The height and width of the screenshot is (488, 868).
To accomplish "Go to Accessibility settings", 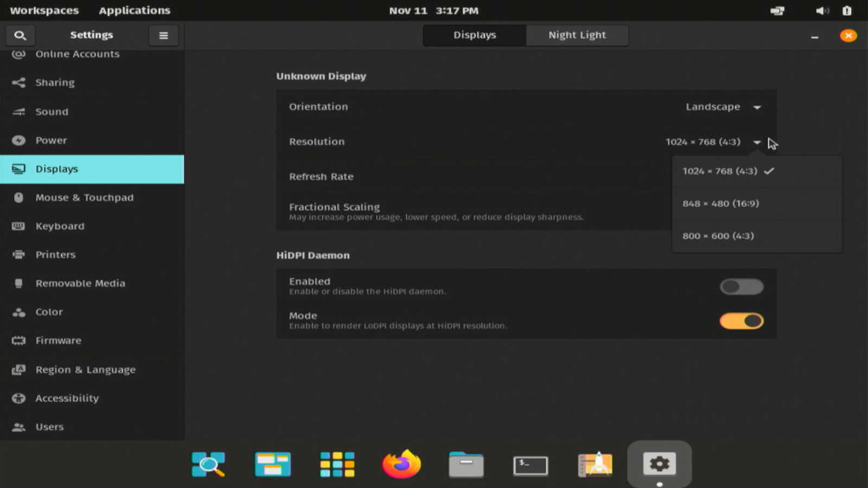I will (x=92, y=398).
